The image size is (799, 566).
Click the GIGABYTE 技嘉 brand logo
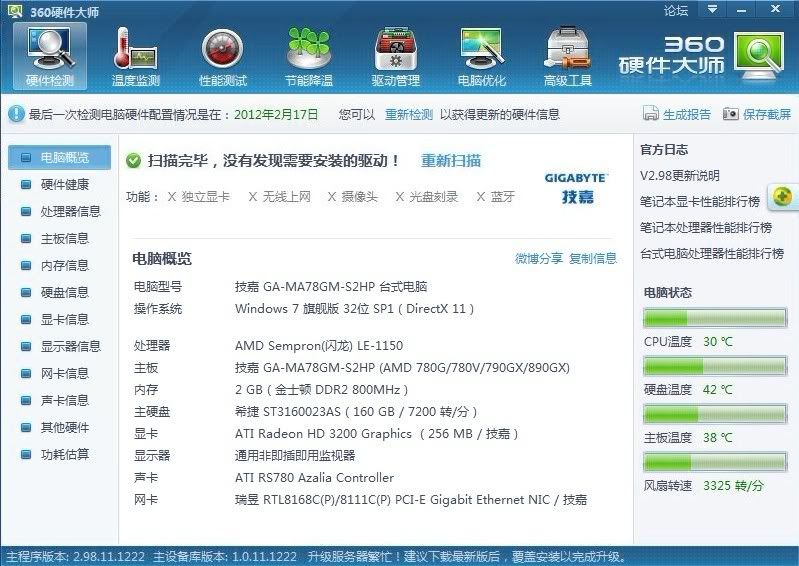click(575, 187)
